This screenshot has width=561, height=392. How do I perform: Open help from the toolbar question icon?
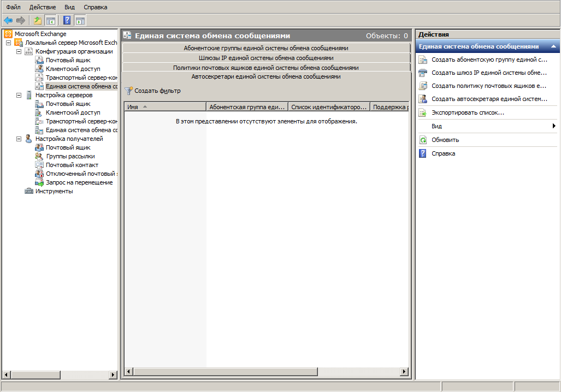(67, 21)
